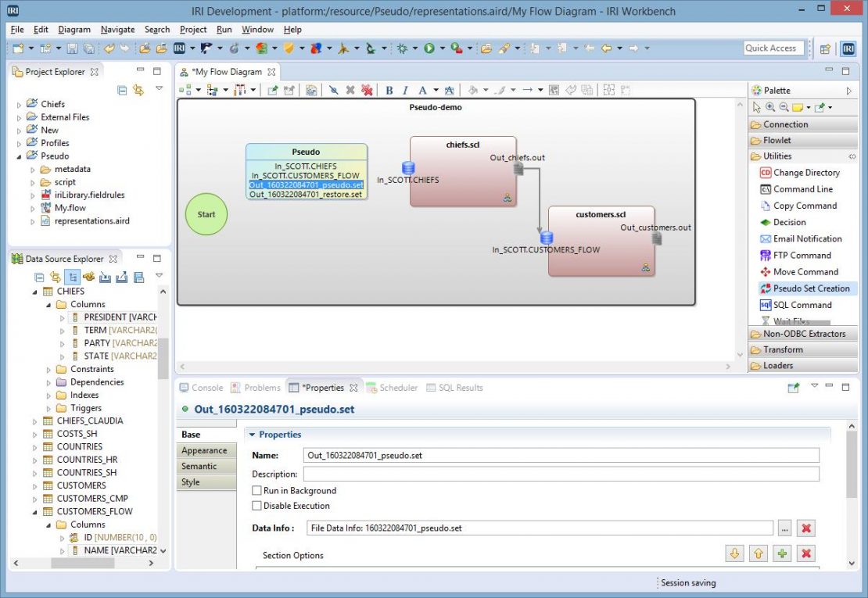Select the chiefs.scl diagram node
The height and width of the screenshot is (598, 868).
(463, 171)
